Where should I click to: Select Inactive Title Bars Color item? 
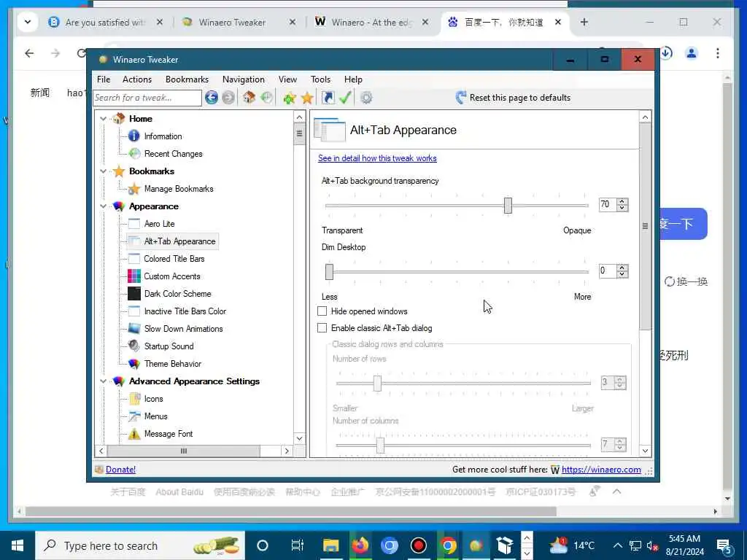pyautogui.click(x=185, y=311)
